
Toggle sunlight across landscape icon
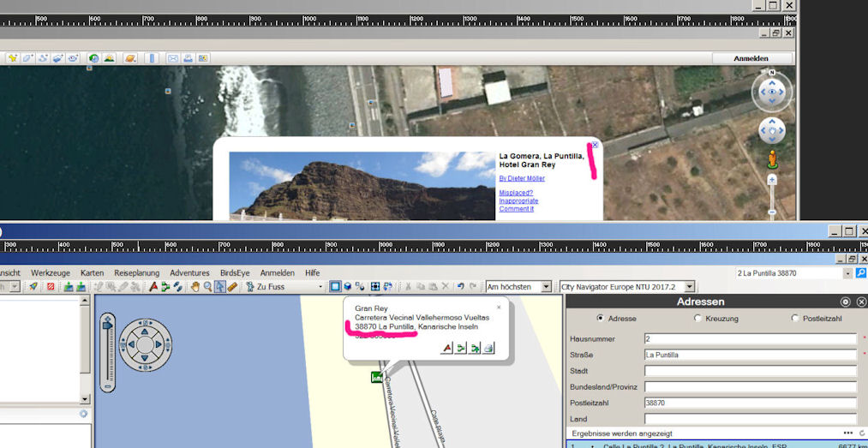(109, 58)
